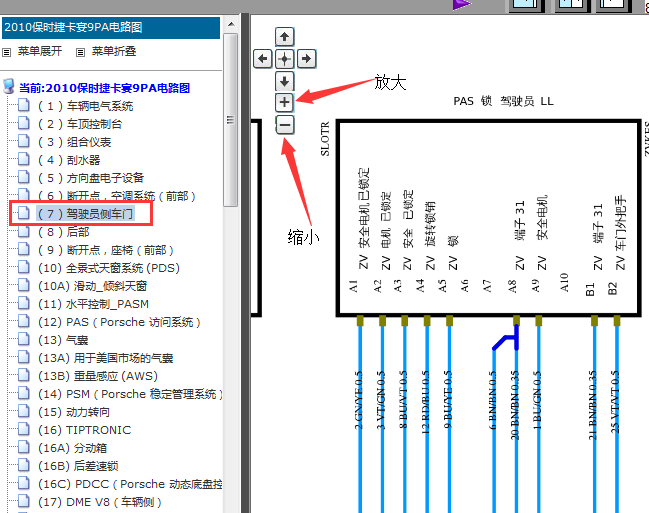Zoom out with the minus button
Screen dimensions: 649x513
285,125
